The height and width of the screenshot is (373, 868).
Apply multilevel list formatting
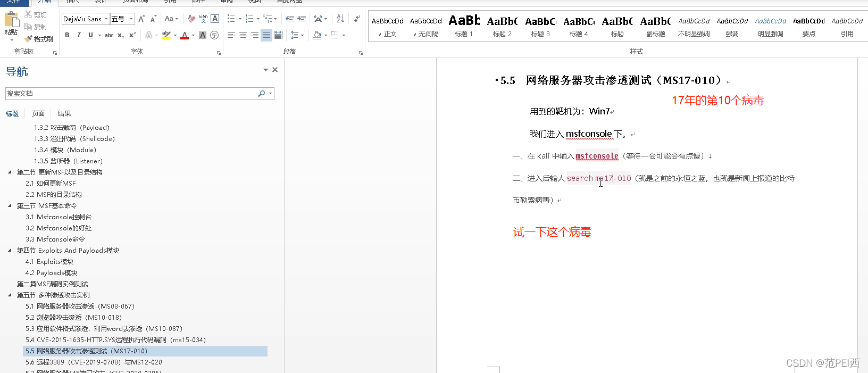coord(268,19)
